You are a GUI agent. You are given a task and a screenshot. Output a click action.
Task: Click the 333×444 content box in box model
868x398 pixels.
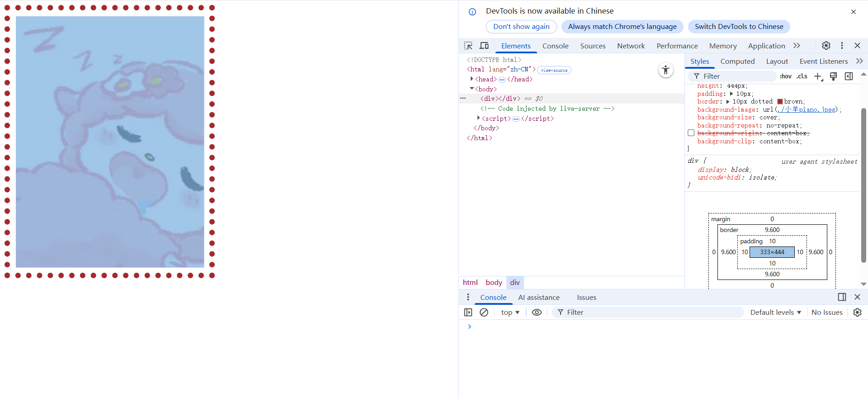[x=772, y=252]
